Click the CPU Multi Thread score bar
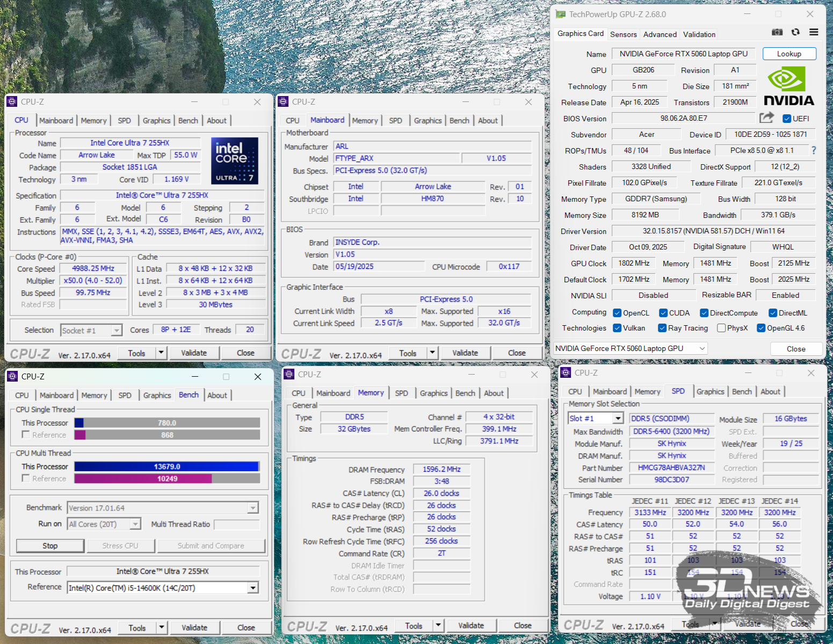This screenshot has height=644, width=833. (167, 467)
